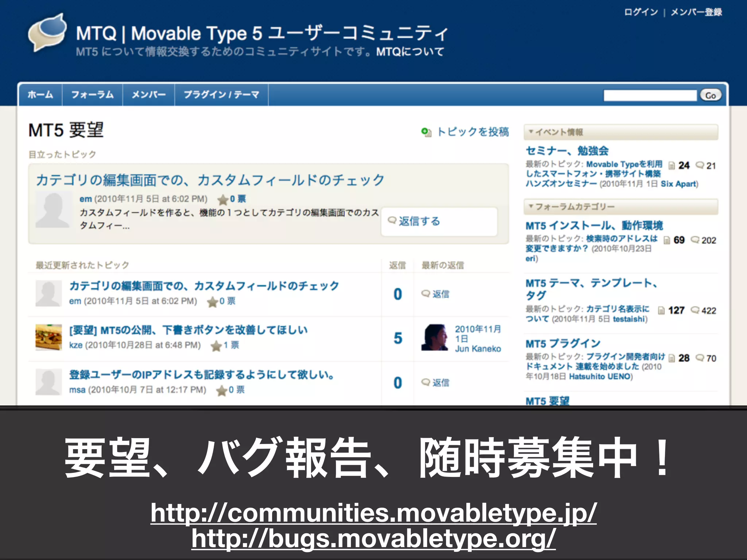Click the topic count icon beside 127

click(661, 311)
